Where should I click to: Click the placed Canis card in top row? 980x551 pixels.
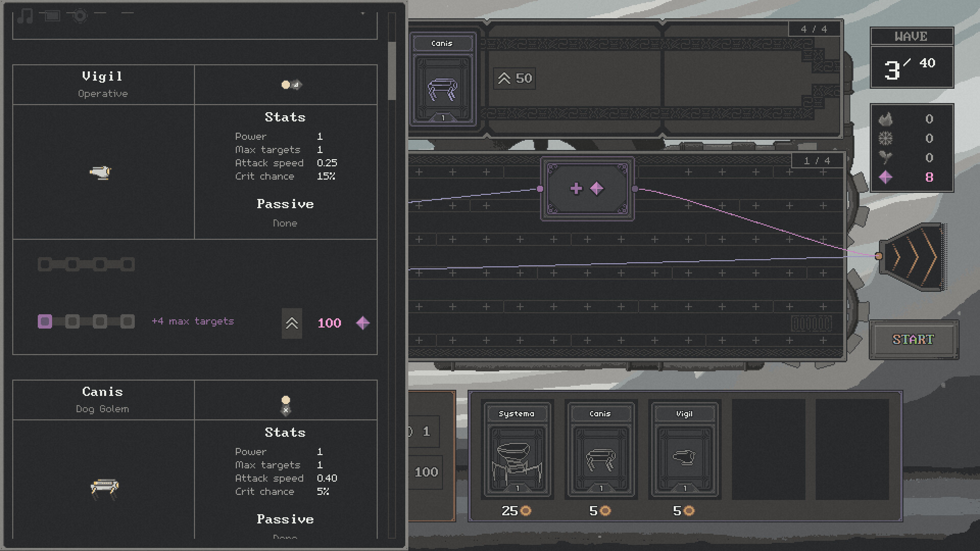click(442, 80)
